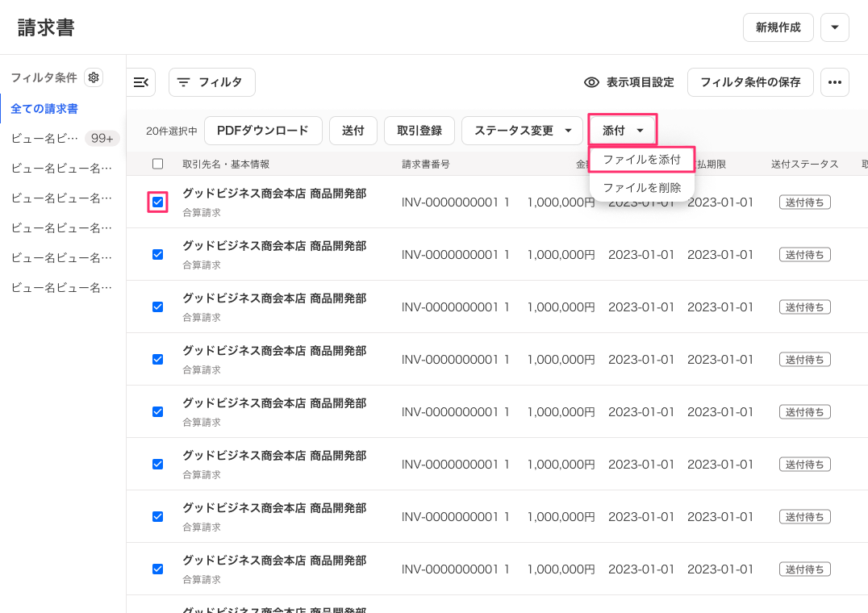Viewport: 868px width, 613px height.
Task: Uncheck the third invoice row checkbox
Action: coord(158,307)
